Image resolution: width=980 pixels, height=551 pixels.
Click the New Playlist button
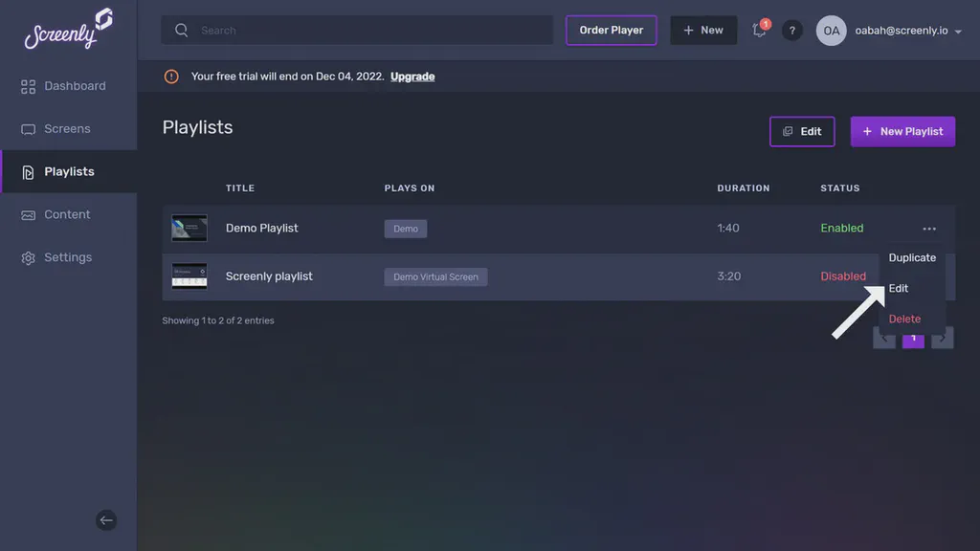point(902,131)
